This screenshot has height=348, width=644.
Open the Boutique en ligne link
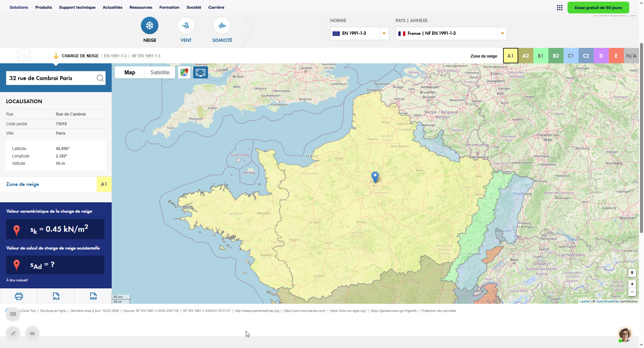(53, 310)
